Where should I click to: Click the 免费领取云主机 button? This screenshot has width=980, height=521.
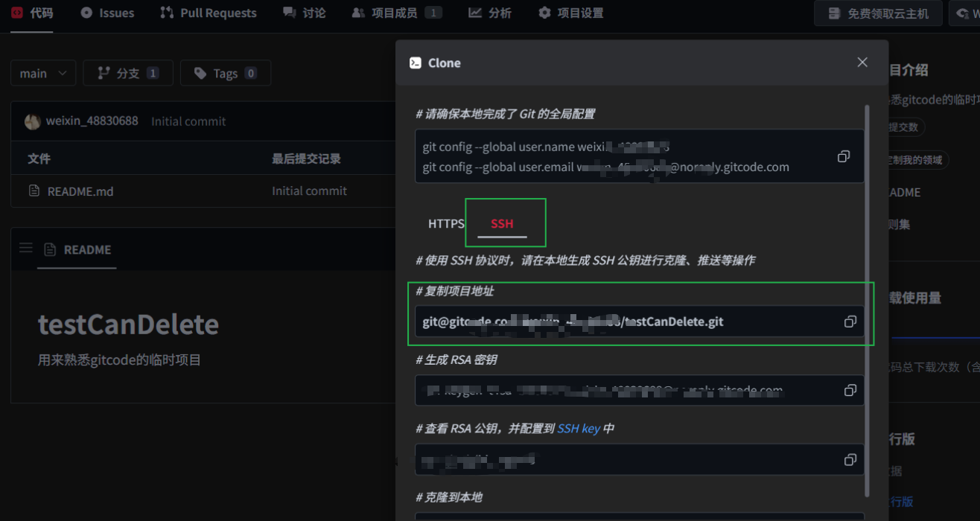tap(878, 13)
